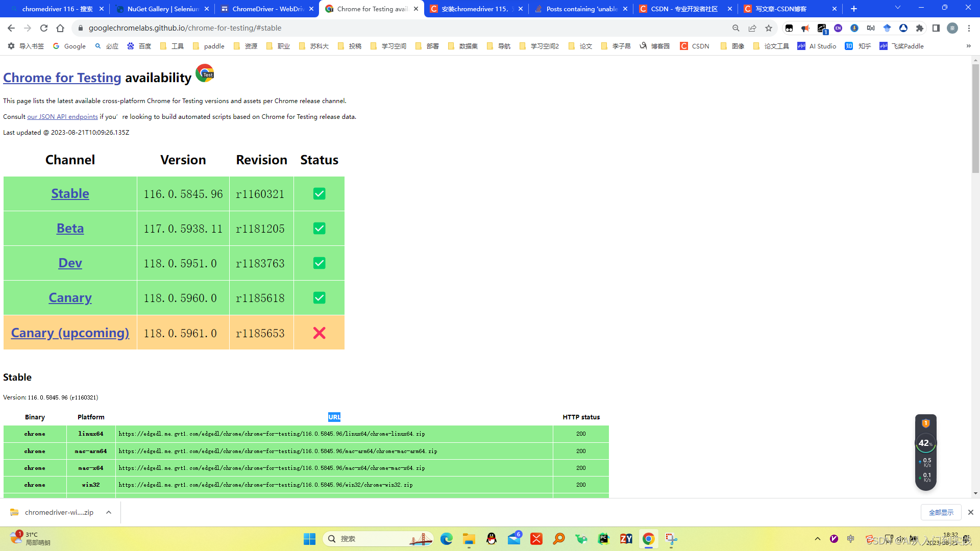The height and width of the screenshot is (551, 980).
Task: Open the tab search dropdown arrow
Action: (898, 8)
